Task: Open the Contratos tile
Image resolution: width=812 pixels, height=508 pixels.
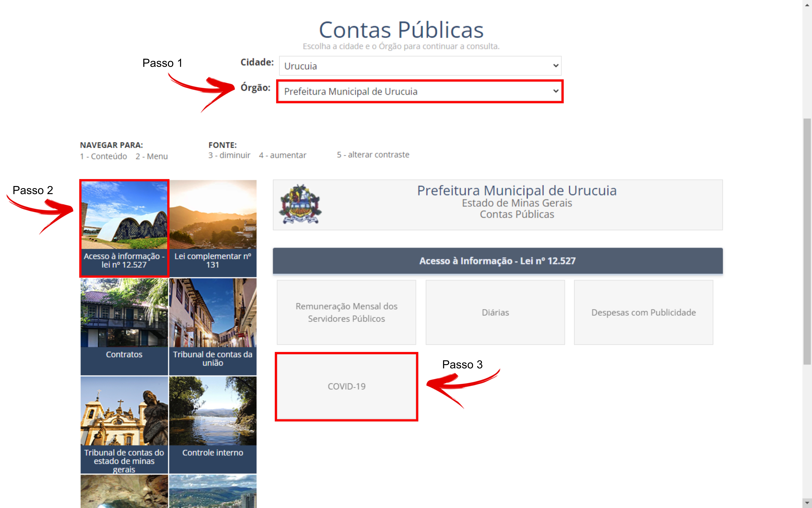Action: click(124, 327)
